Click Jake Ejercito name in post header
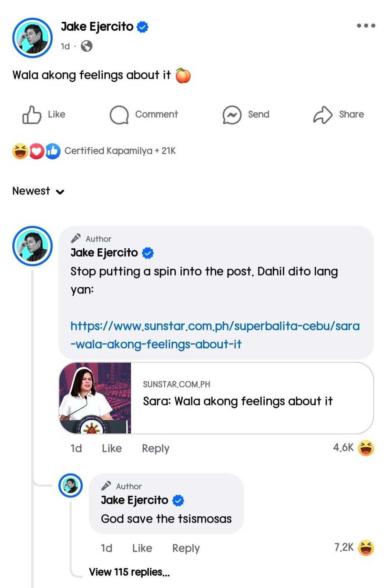This screenshot has height=588, width=386. (x=97, y=27)
